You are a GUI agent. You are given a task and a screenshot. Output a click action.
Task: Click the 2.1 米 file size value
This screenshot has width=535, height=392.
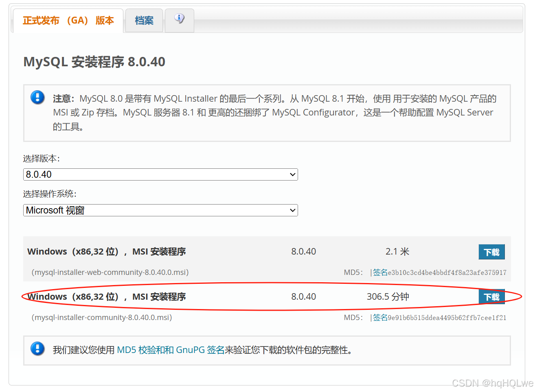pyautogui.click(x=397, y=252)
